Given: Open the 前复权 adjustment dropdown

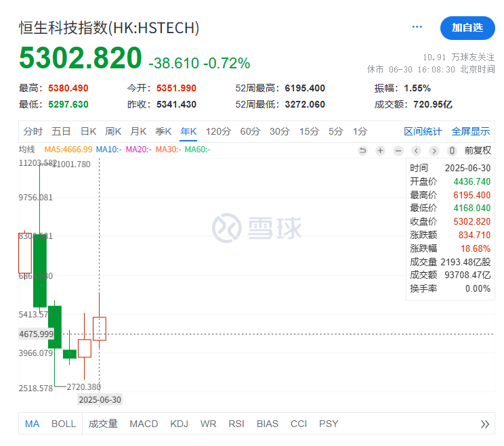Looking at the screenshot, I should (x=478, y=150).
